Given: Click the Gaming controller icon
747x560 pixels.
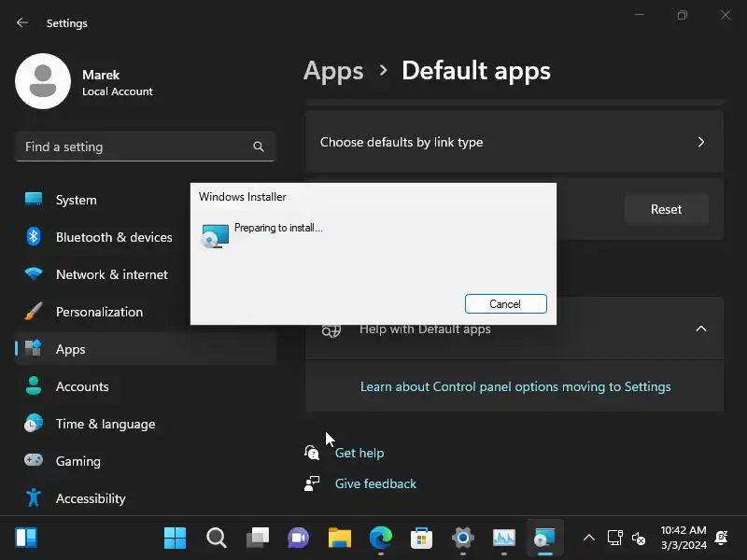Looking at the screenshot, I should [34, 460].
